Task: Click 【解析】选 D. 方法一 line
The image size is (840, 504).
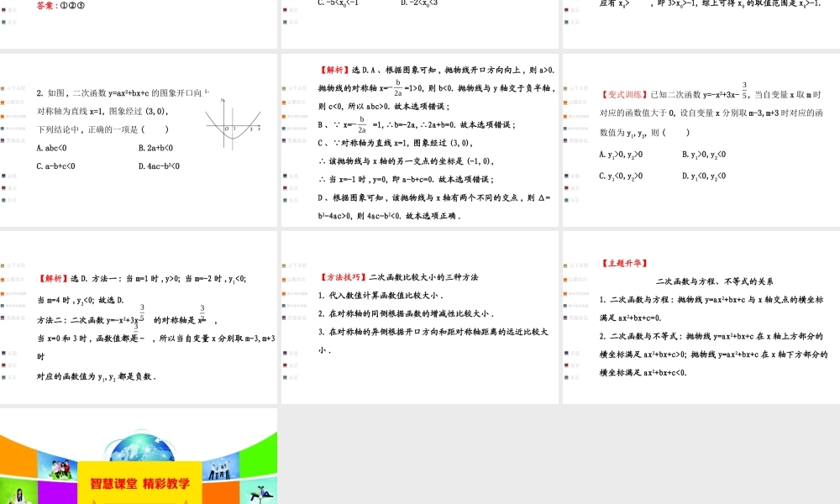Action: (141, 279)
